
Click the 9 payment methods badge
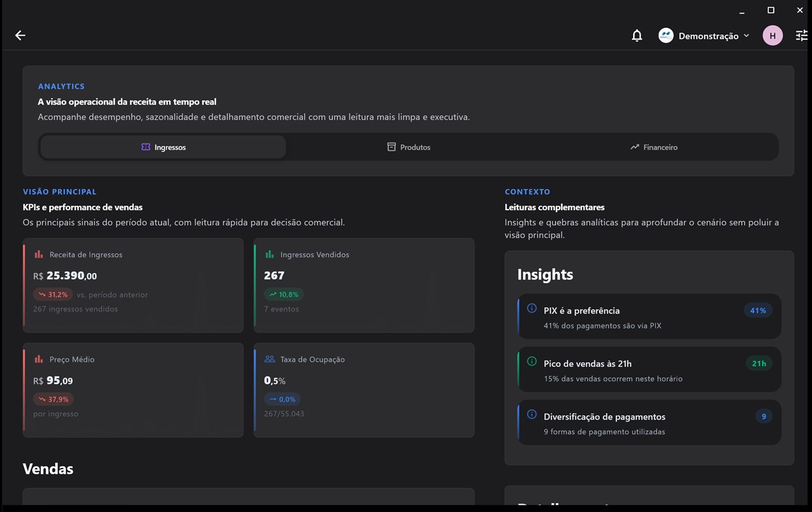coord(764,416)
